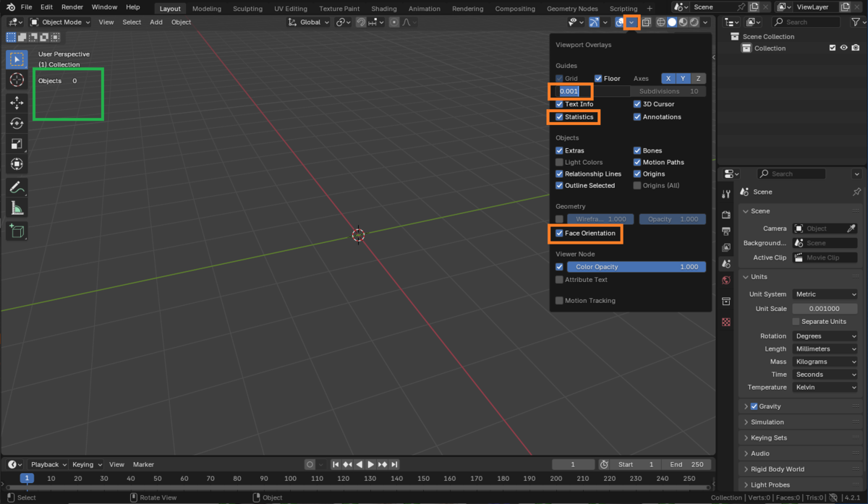
Task: Open the View Layer properties tab
Action: pyautogui.click(x=726, y=248)
